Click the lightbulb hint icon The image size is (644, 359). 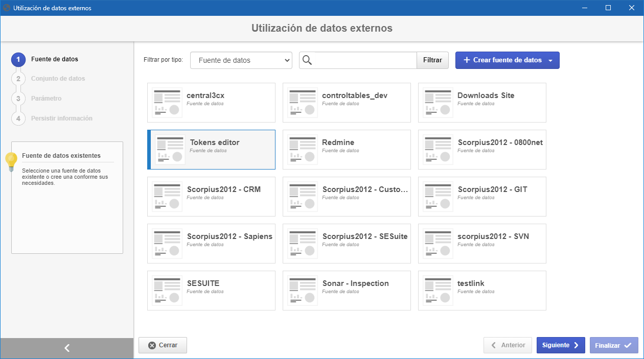(11, 161)
